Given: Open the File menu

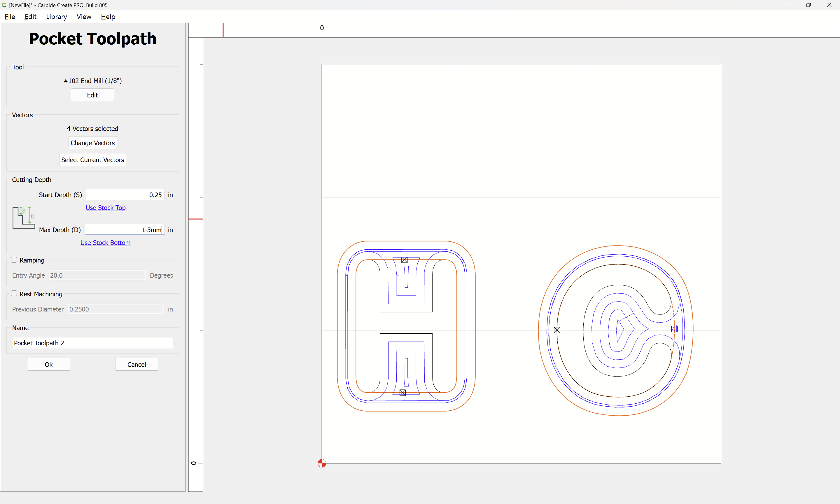Looking at the screenshot, I should tap(10, 17).
